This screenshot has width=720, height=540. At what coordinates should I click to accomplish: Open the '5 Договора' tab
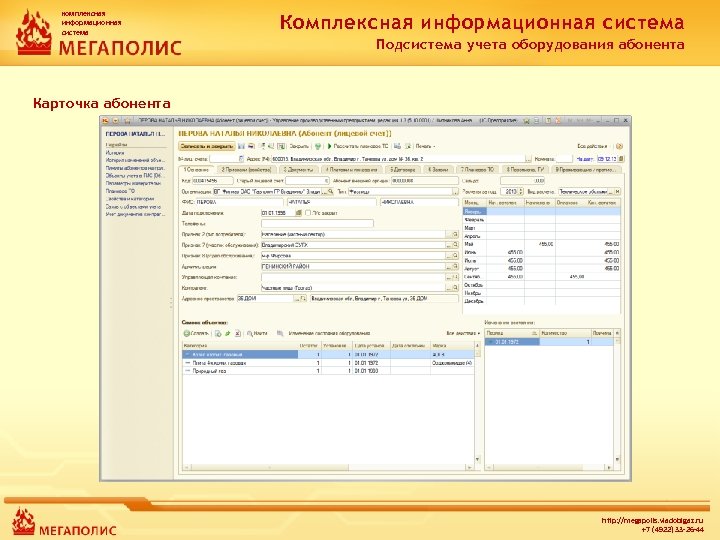pyautogui.click(x=403, y=169)
